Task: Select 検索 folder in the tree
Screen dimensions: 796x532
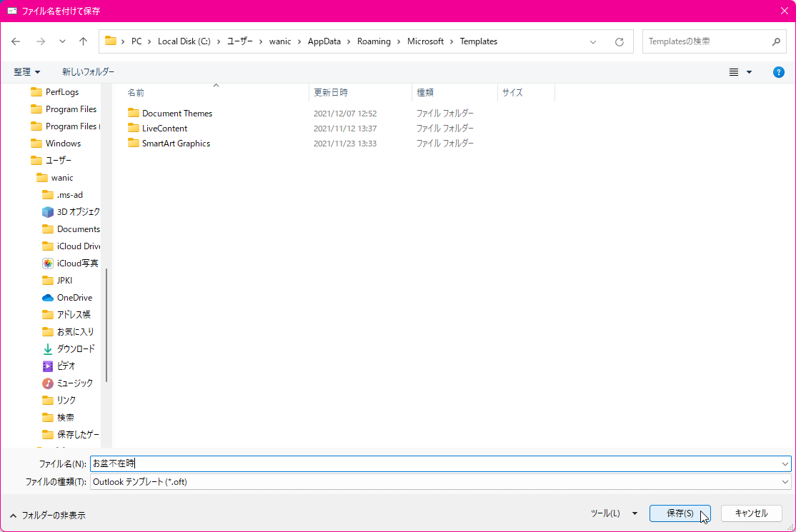Action: point(65,417)
